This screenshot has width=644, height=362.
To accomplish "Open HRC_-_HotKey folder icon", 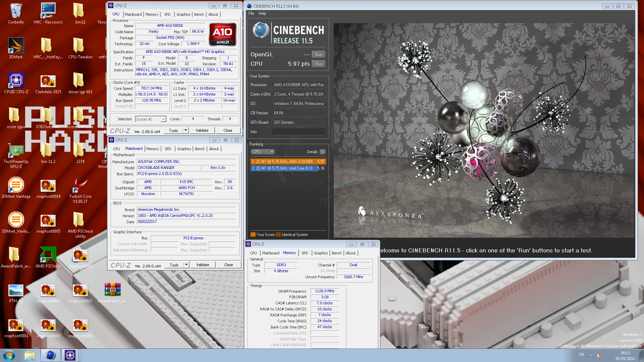I will (x=48, y=48).
